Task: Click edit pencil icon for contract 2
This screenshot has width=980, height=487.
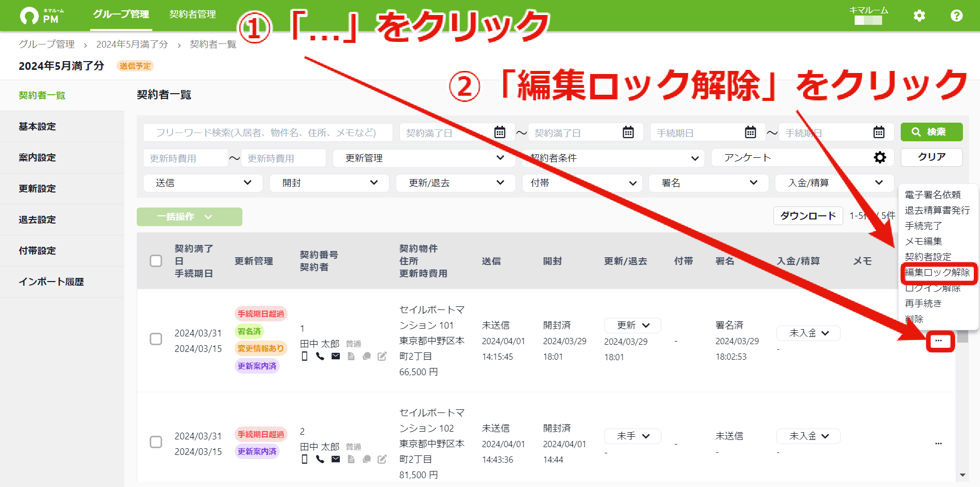Action: (x=382, y=459)
